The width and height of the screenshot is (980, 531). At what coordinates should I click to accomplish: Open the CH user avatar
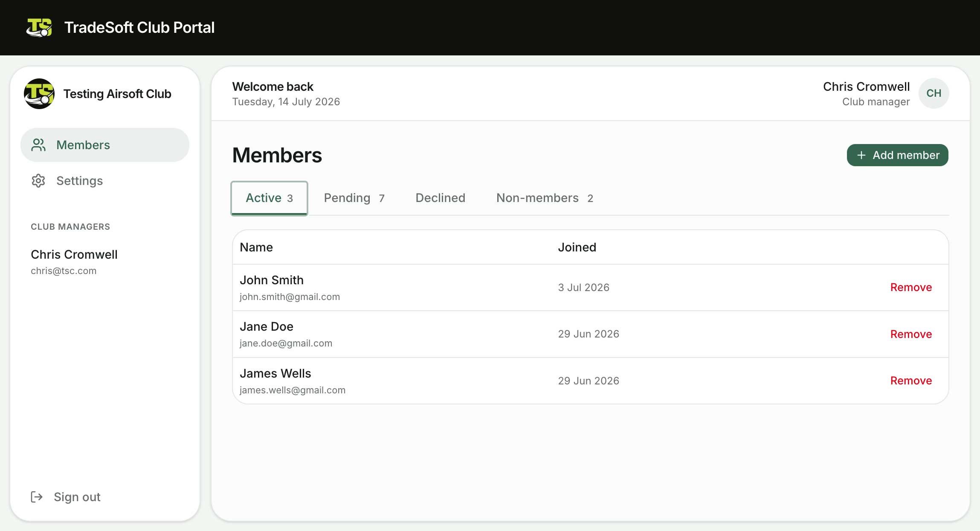pyautogui.click(x=934, y=93)
